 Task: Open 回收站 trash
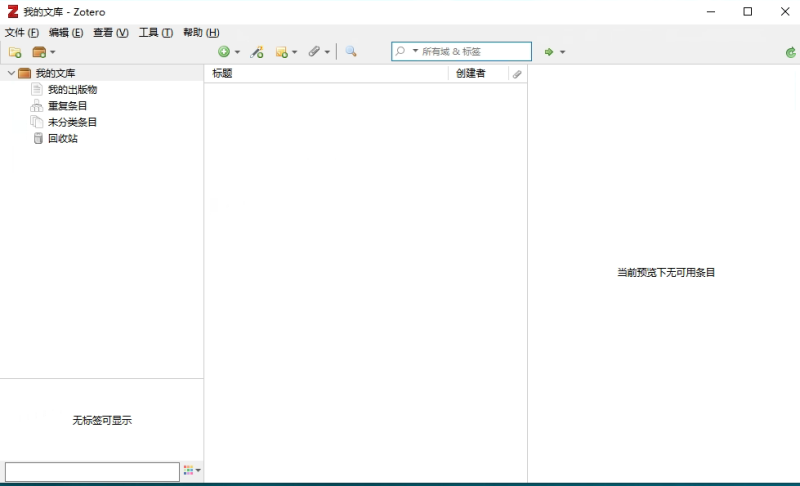coord(62,139)
